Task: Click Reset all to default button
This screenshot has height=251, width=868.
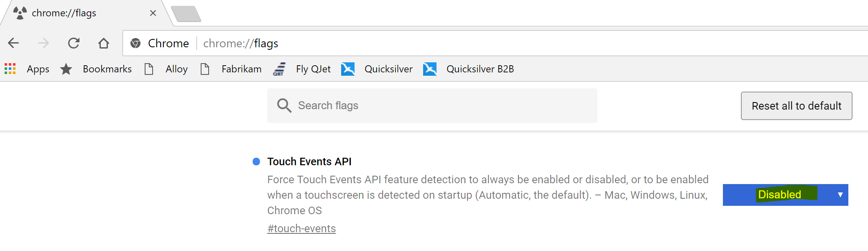Action: pyautogui.click(x=796, y=106)
